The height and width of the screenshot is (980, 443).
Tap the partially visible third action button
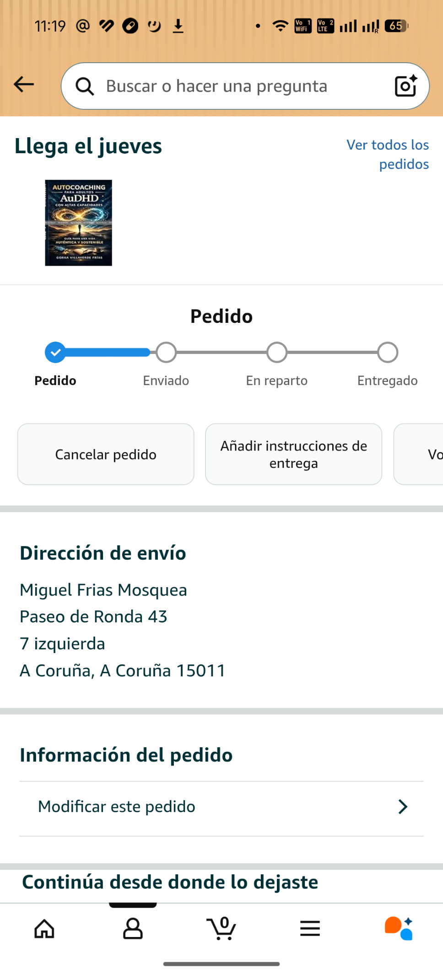coord(426,454)
